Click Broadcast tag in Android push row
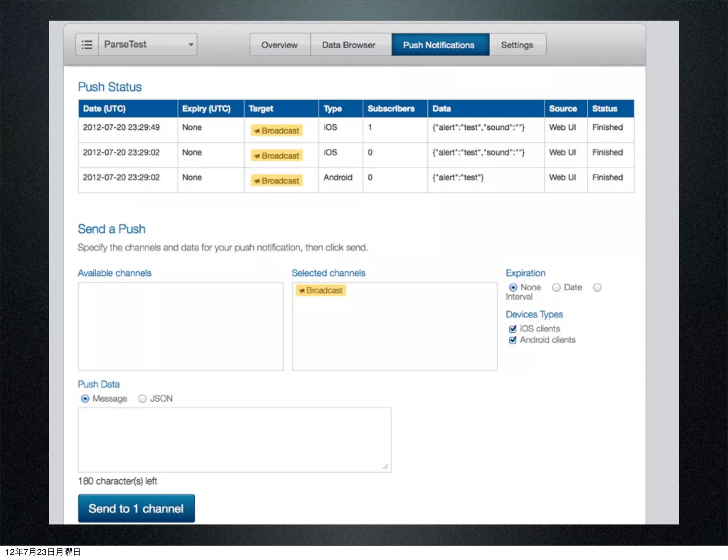Image resolution: width=728 pixels, height=560 pixels. click(277, 181)
